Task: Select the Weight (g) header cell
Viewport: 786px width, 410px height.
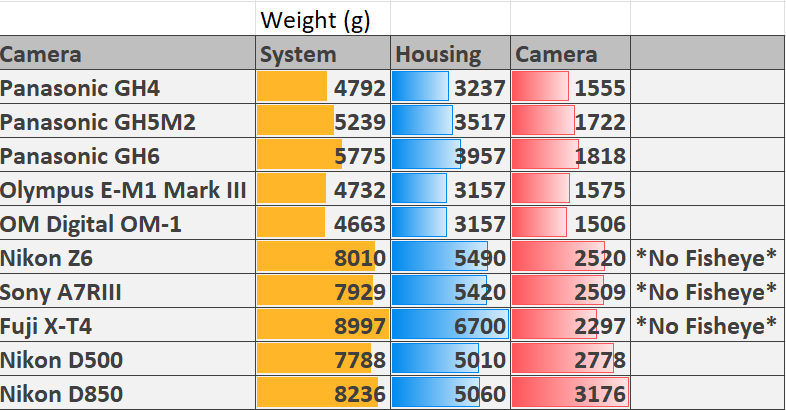Action: coord(323,19)
